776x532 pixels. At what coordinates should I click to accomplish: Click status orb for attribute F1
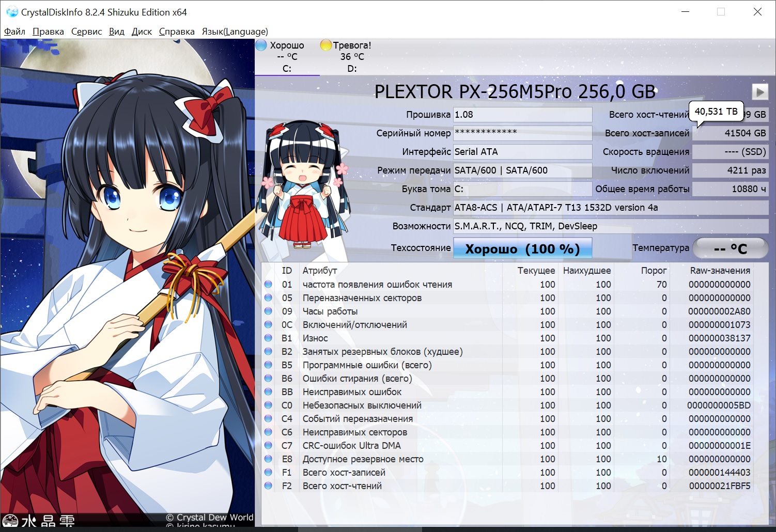pos(268,472)
